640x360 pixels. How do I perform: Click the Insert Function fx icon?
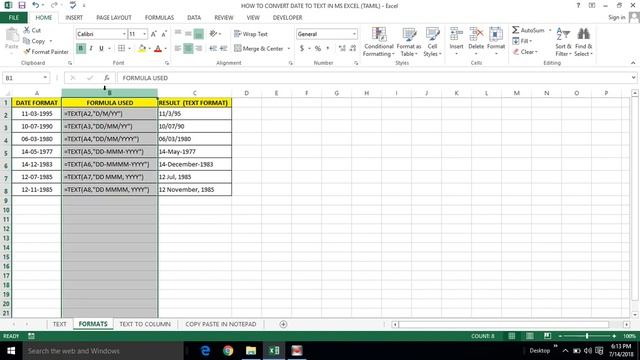click(107, 78)
